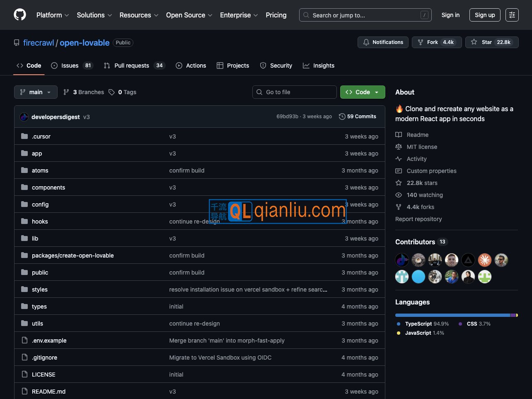Open the components folder
The image size is (532, 399).
coord(48,187)
